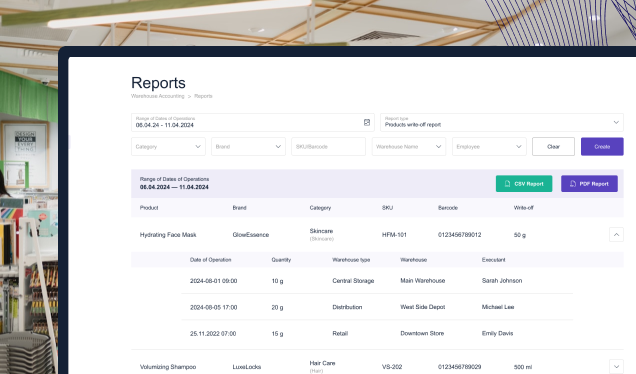Click the 25.11.2022 07:00 date cell
636x374 pixels.
pyautogui.click(x=213, y=334)
